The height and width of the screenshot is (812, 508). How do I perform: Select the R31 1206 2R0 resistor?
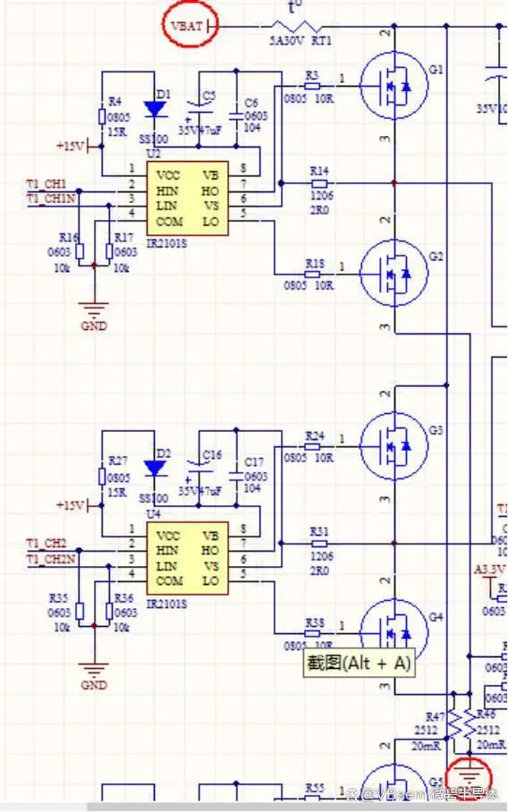[x=319, y=544]
